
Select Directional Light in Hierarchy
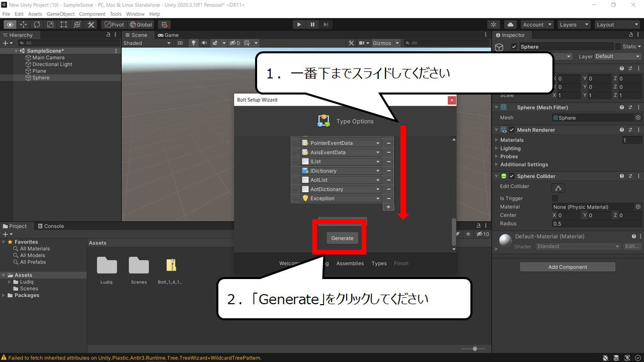(x=52, y=64)
